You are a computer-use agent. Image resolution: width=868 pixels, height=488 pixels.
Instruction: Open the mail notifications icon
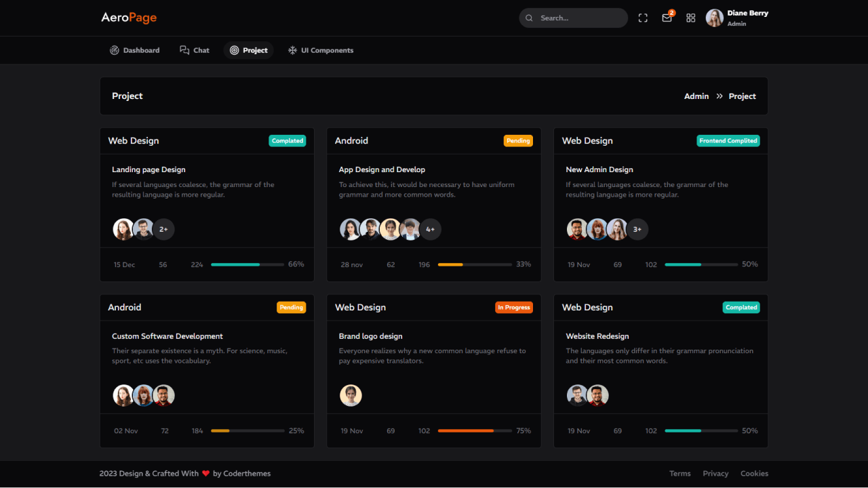tap(667, 18)
